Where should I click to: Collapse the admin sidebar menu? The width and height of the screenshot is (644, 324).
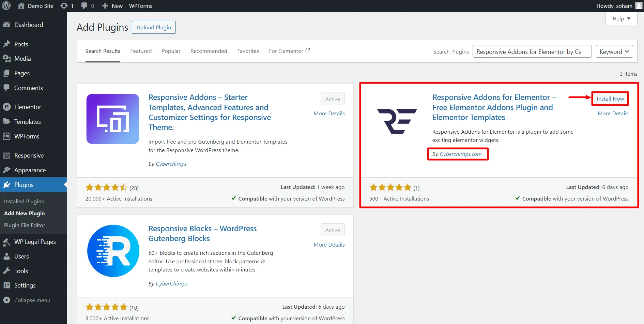pos(27,300)
